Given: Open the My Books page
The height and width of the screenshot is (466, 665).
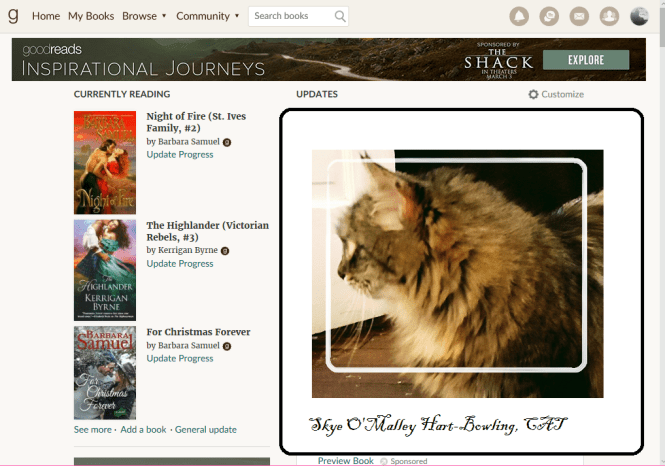Looking at the screenshot, I should pyautogui.click(x=91, y=16).
